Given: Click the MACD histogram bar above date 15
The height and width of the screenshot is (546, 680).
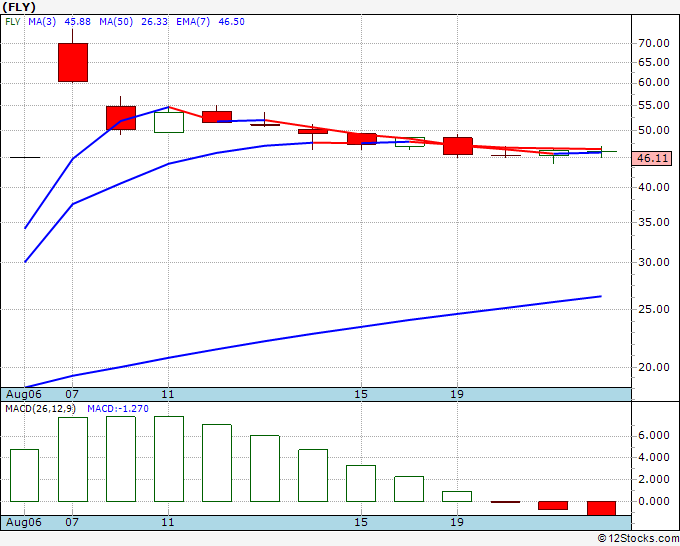Looking at the screenshot, I should (361, 484).
